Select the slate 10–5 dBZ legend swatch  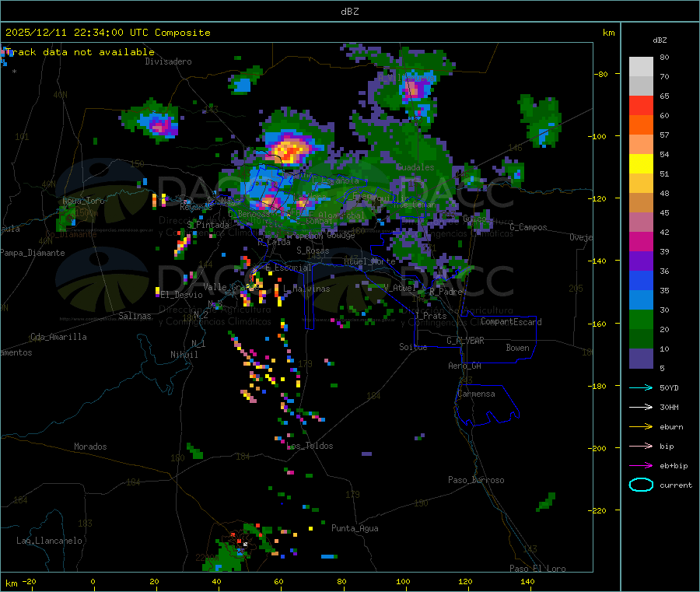click(x=641, y=359)
